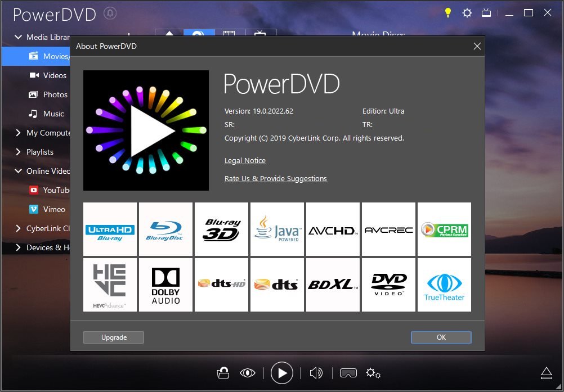Image resolution: width=564 pixels, height=392 pixels.
Task: Open the settings gear in title bar
Action: coord(467,13)
